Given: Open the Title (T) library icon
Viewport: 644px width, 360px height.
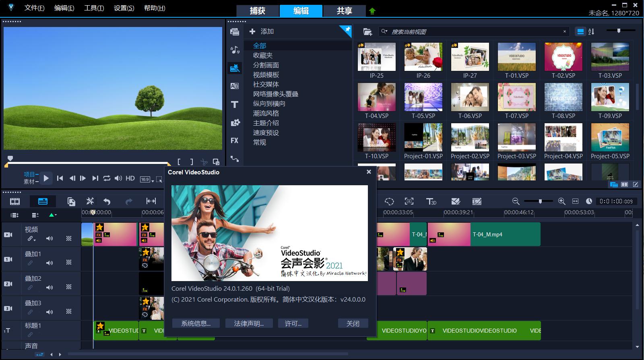Looking at the screenshot, I should [235, 104].
